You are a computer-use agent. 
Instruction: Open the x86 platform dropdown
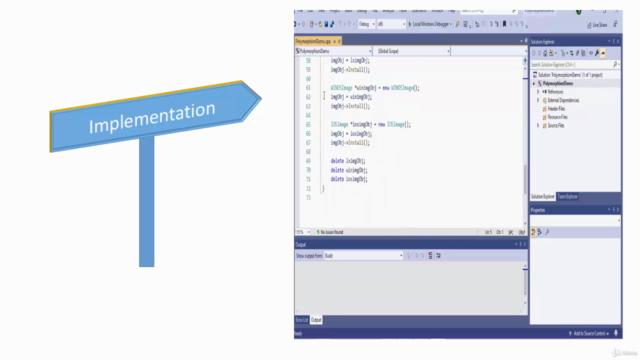coord(391,24)
